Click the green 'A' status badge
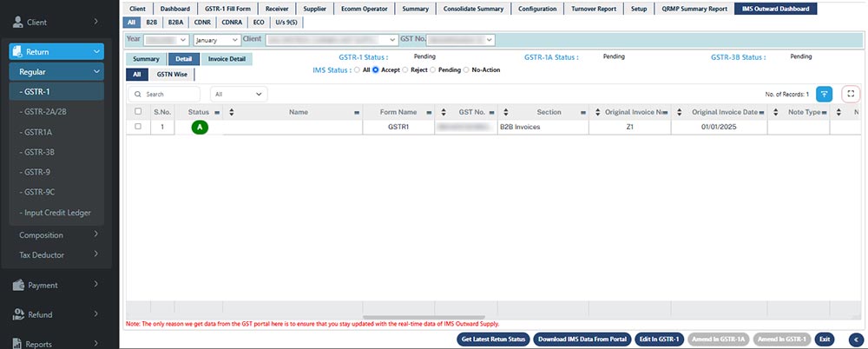 pyautogui.click(x=200, y=127)
